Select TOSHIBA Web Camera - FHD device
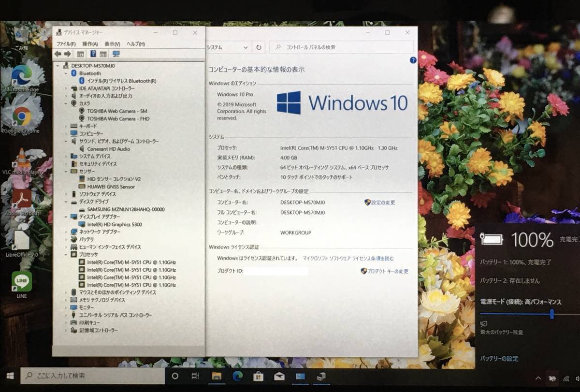The image size is (580, 392). [118, 118]
